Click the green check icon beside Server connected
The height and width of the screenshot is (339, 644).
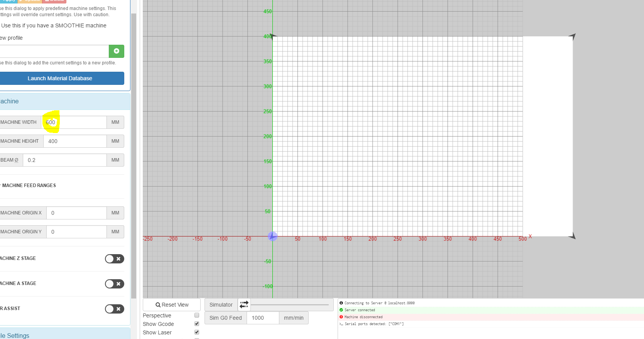pyautogui.click(x=341, y=310)
